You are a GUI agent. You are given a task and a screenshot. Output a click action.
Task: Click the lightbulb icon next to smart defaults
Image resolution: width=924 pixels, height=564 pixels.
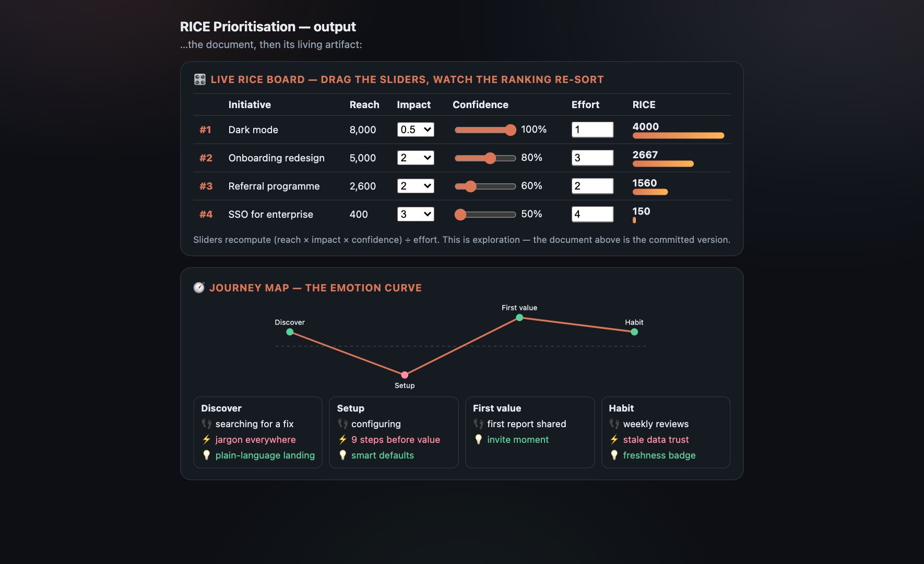[x=342, y=455]
